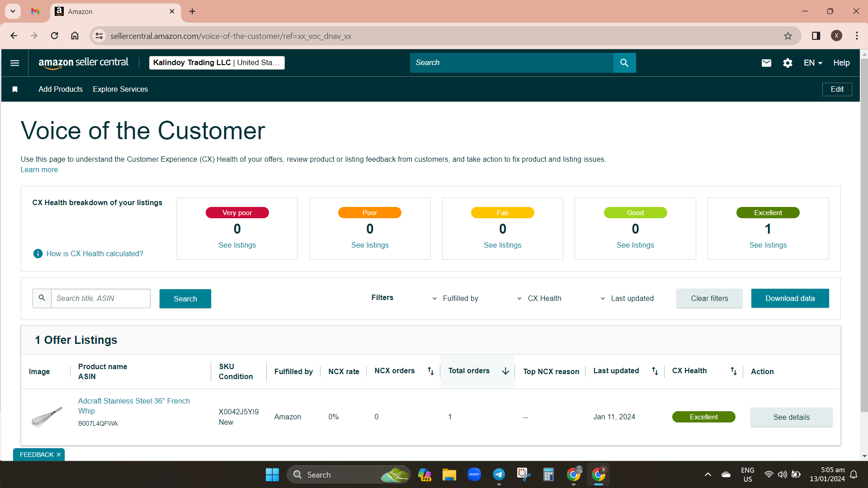Open the Learn more link
The image size is (868, 488).
point(39,170)
